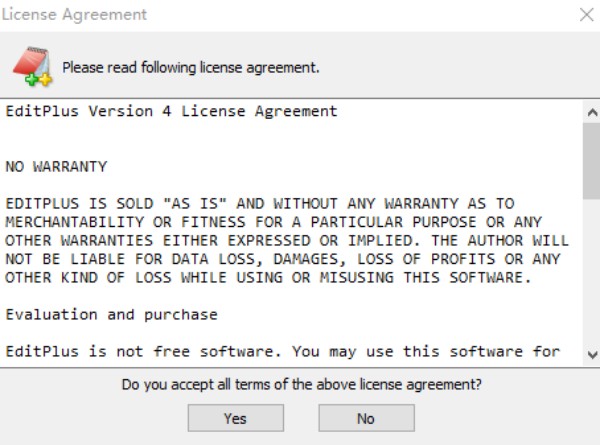
Task: Click the license text scrollbar thumb
Action: coord(591,160)
